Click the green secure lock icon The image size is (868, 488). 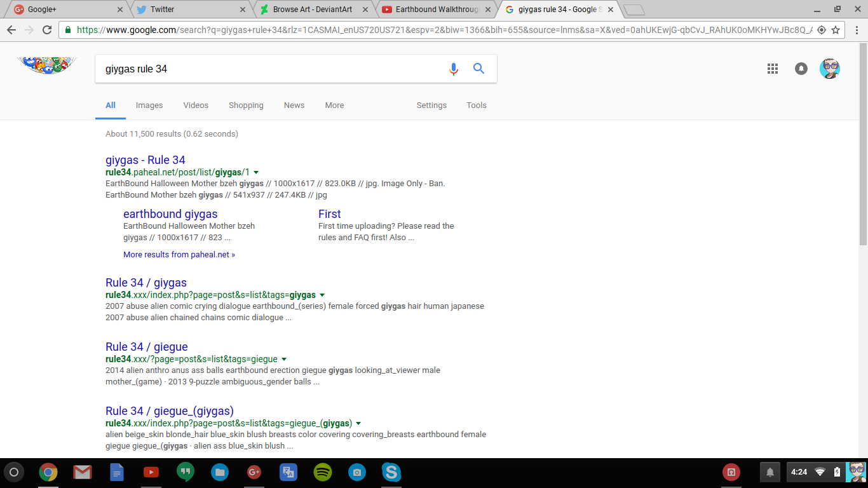pyautogui.click(x=68, y=30)
